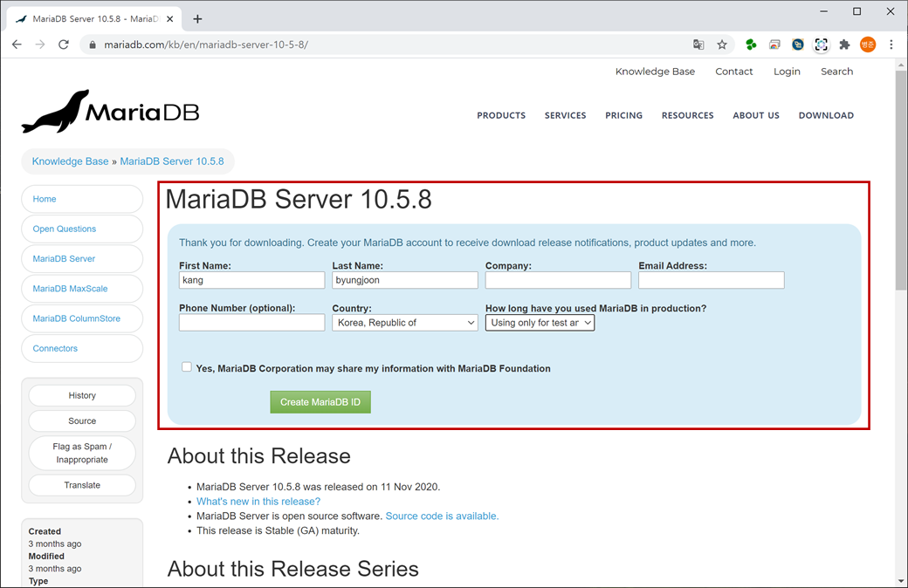
Task: Open the ABOUT US menu
Action: (756, 115)
